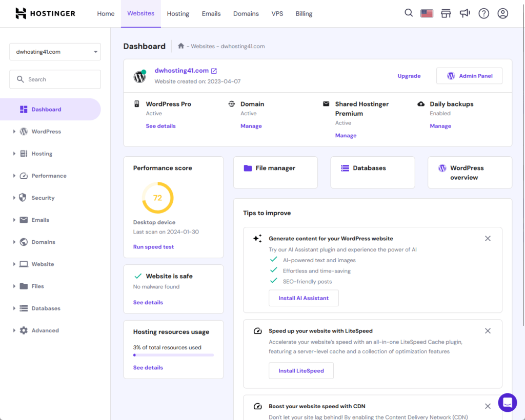
Task: Click the Hosting sidebar server icon
Action: coord(24,154)
